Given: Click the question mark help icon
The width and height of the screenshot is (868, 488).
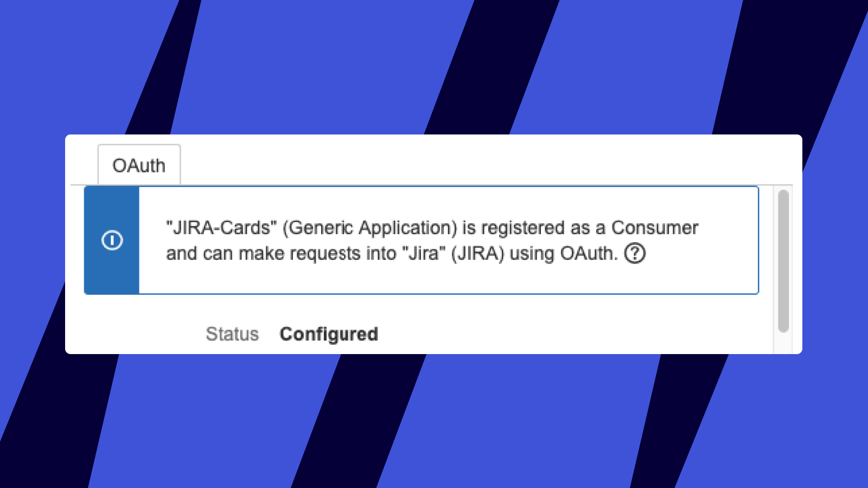Looking at the screenshot, I should [x=635, y=253].
